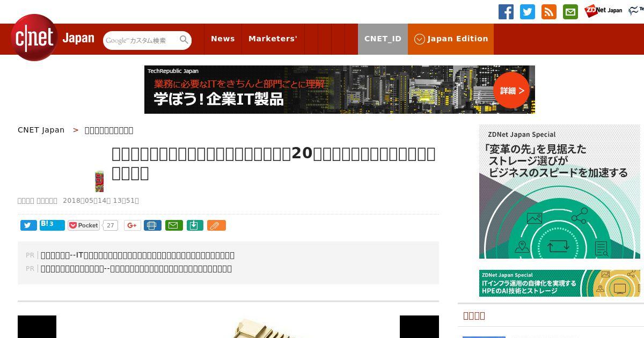
Task: Click the red 詳細 button on banner
Action: point(512,91)
